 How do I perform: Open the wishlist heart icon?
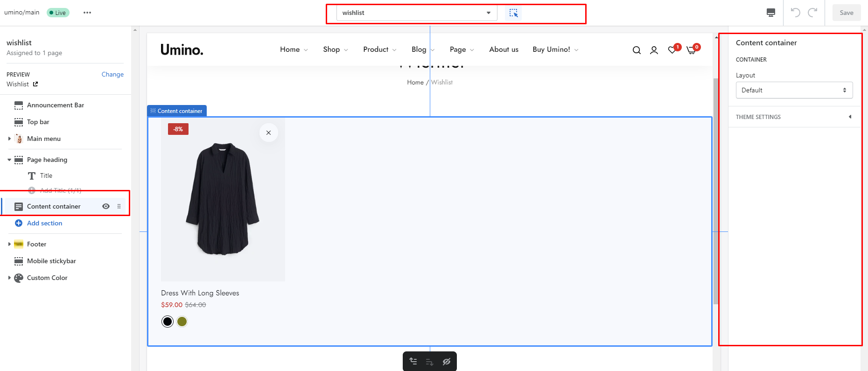pyautogui.click(x=672, y=50)
